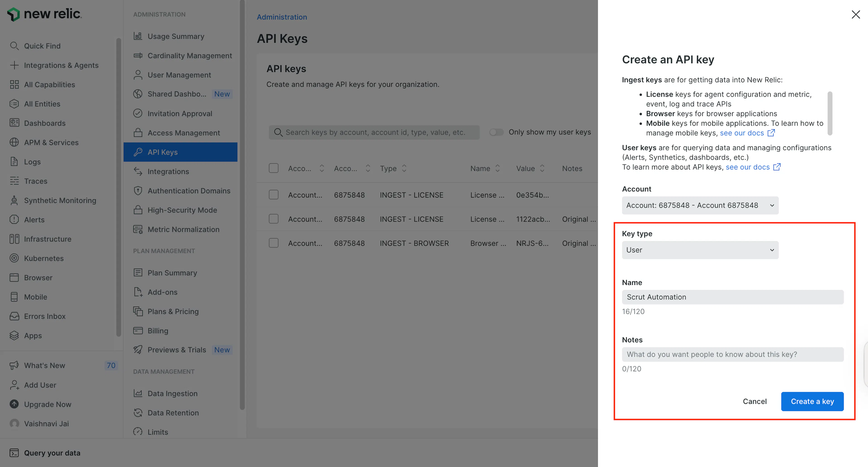
Task: Click the Data Retention icon
Action: (x=138, y=413)
